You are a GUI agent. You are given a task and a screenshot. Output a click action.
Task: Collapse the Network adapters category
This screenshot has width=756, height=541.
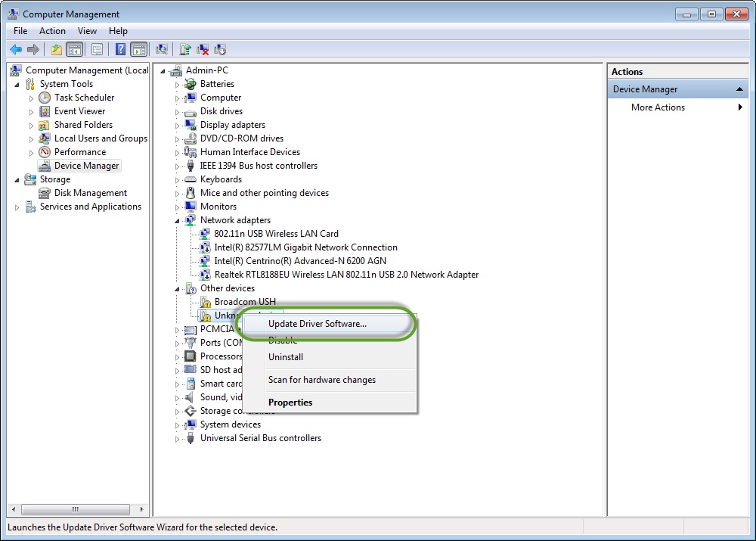point(178,220)
